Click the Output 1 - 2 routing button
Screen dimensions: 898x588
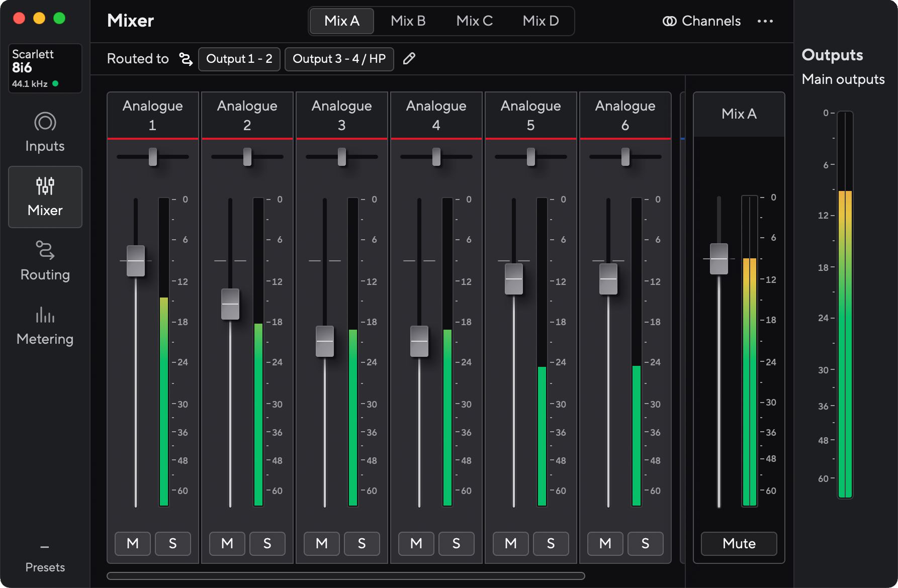click(x=239, y=59)
